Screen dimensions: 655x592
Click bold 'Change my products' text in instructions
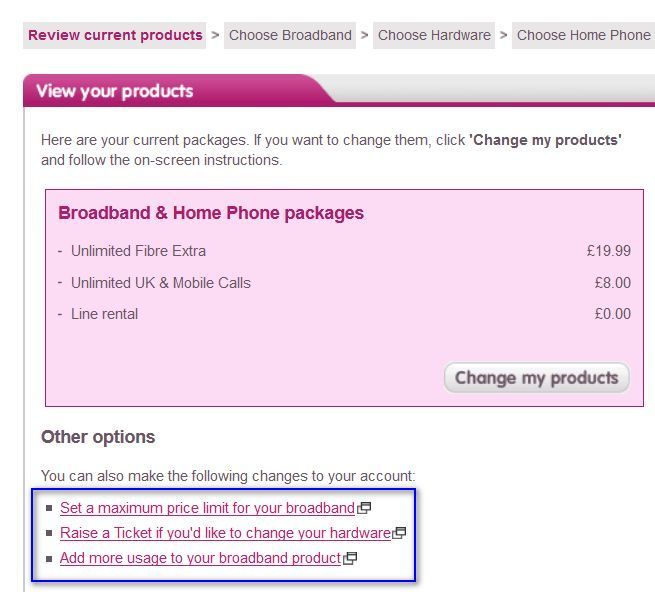click(545, 140)
